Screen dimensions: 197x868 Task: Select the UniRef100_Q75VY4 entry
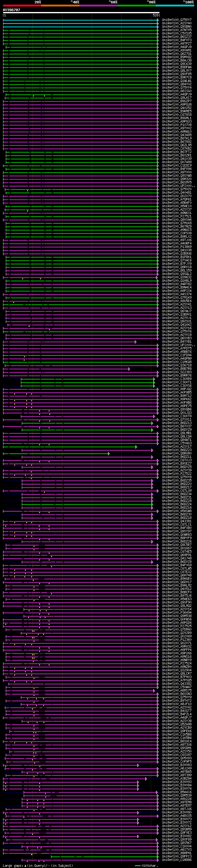(x=177, y=88)
